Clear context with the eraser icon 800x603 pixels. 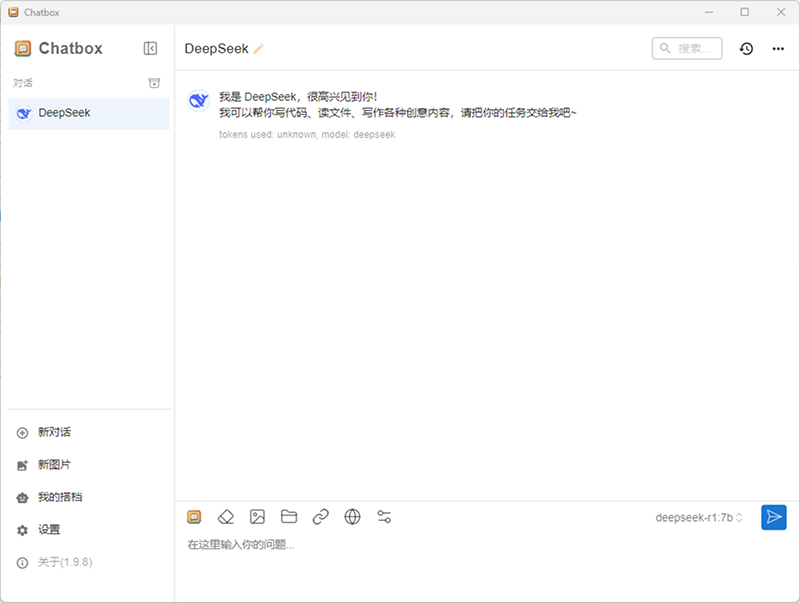pos(226,517)
